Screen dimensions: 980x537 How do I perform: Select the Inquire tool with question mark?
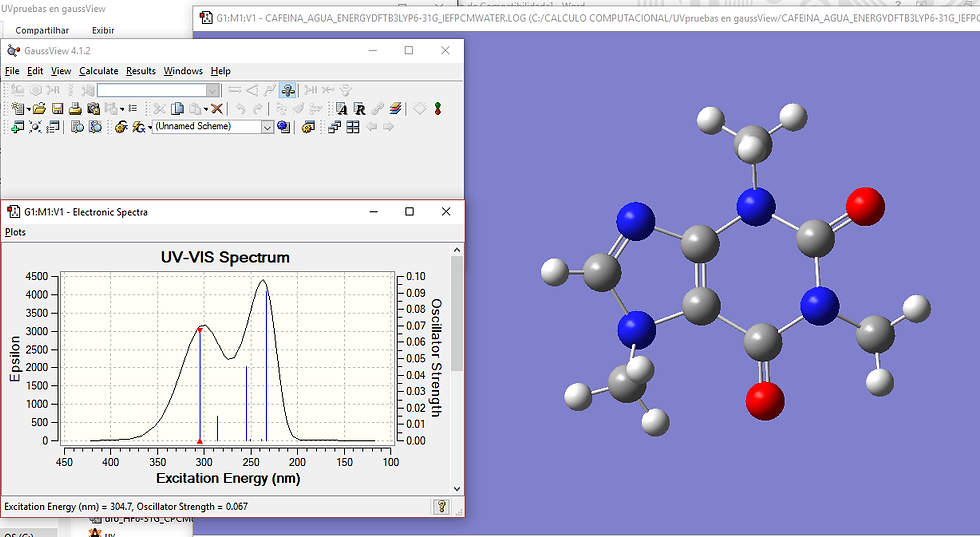288,90
